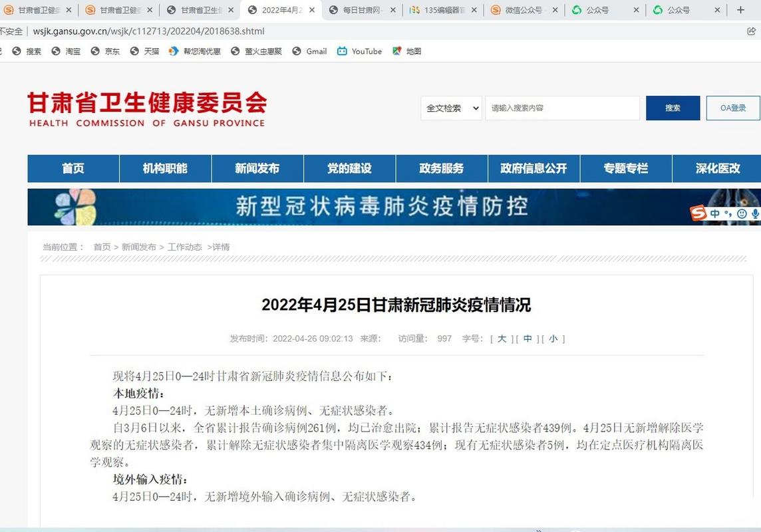Click inside the search input field
The image size is (761, 532).
pyautogui.click(x=562, y=108)
